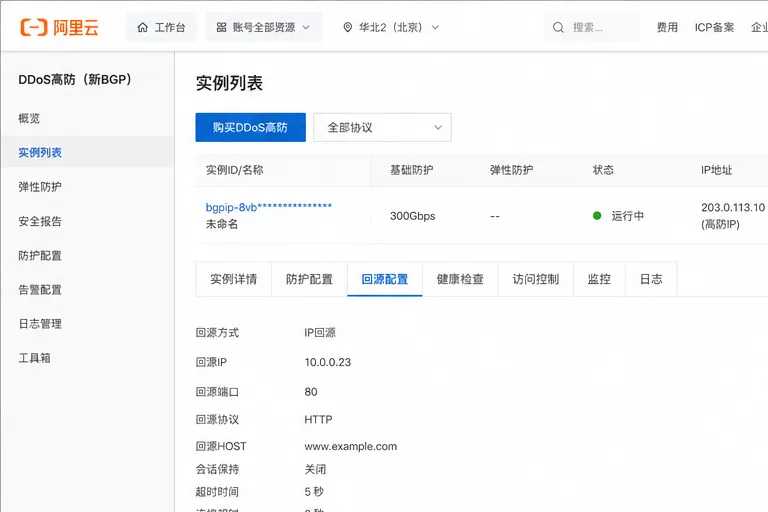The height and width of the screenshot is (512, 768).
Task: Switch to the 访问控制 tab
Action: [x=535, y=279]
